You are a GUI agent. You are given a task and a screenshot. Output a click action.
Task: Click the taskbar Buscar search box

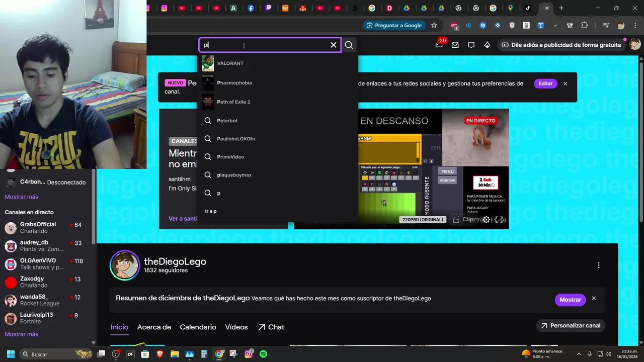coord(57,354)
